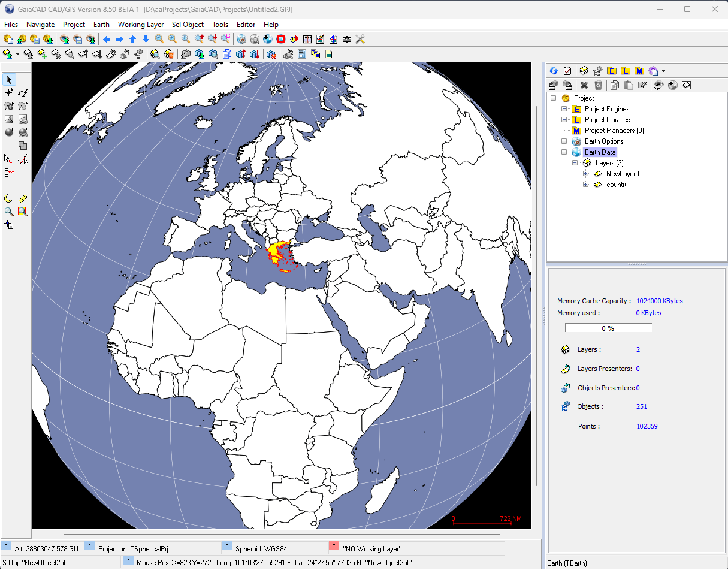
Task: Pan down using the blue arrow
Action: 146,40
